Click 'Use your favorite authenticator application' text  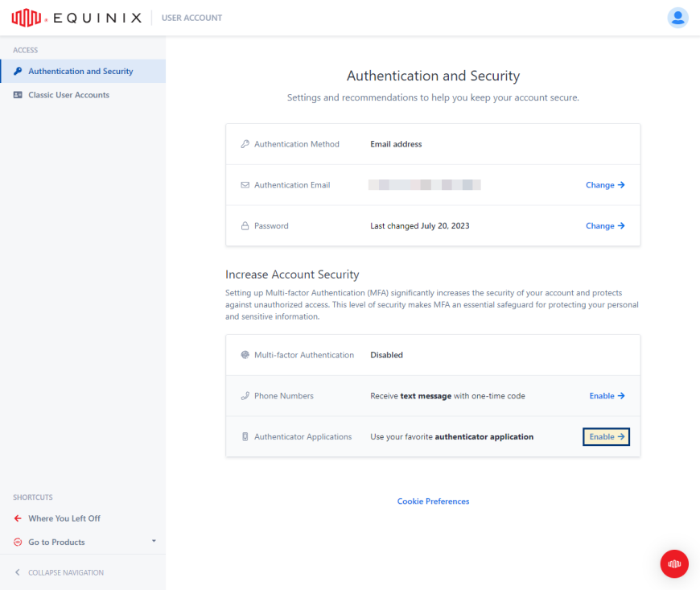click(x=452, y=436)
